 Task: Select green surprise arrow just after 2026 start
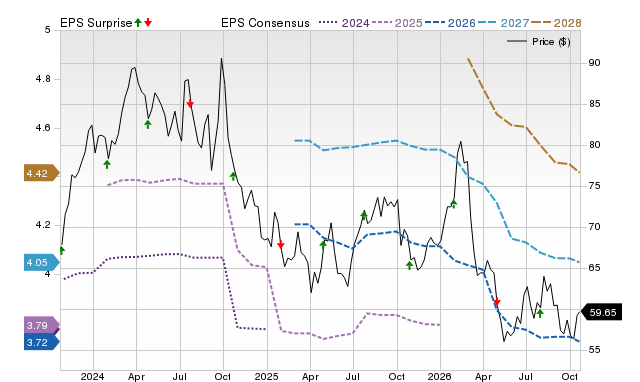click(x=453, y=204)
